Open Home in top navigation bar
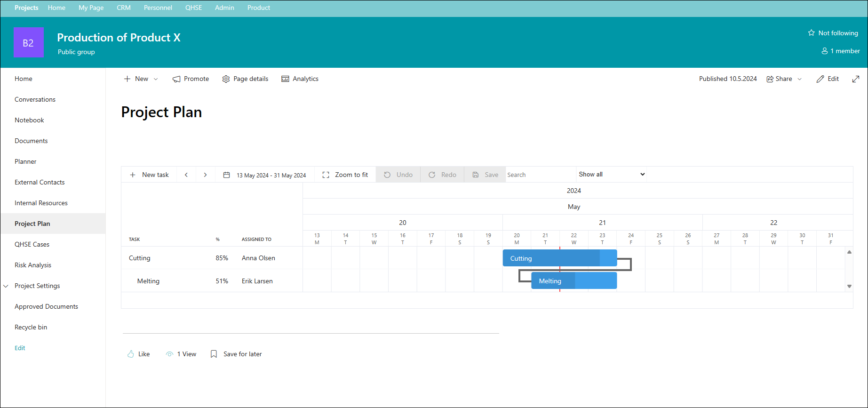868x408 pixels. coord(56,8)
